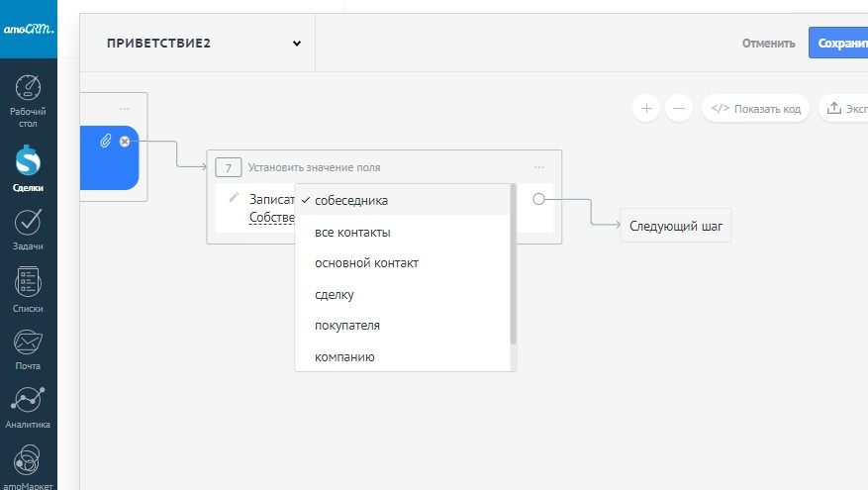The width and height of the screenshot is (868, 490).
Task: Select the checked «собеседника» option
Action: (351, 201)
